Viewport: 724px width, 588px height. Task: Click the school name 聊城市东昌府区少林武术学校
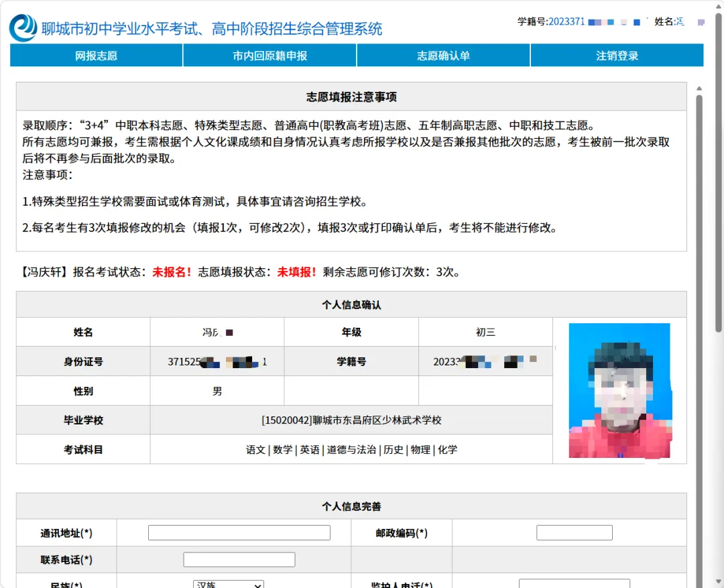tap(377, 420)
